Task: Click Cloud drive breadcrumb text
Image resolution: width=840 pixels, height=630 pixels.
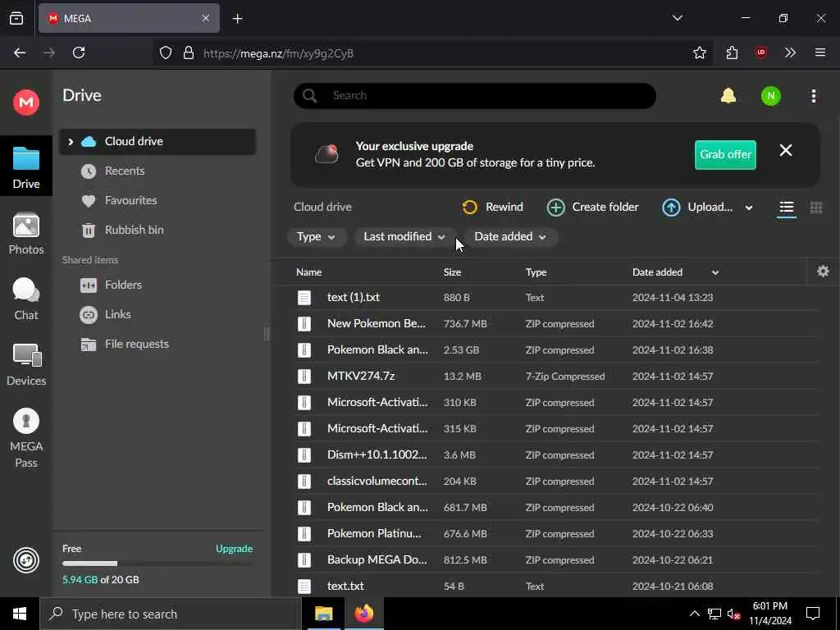Action: coord(322,207)
